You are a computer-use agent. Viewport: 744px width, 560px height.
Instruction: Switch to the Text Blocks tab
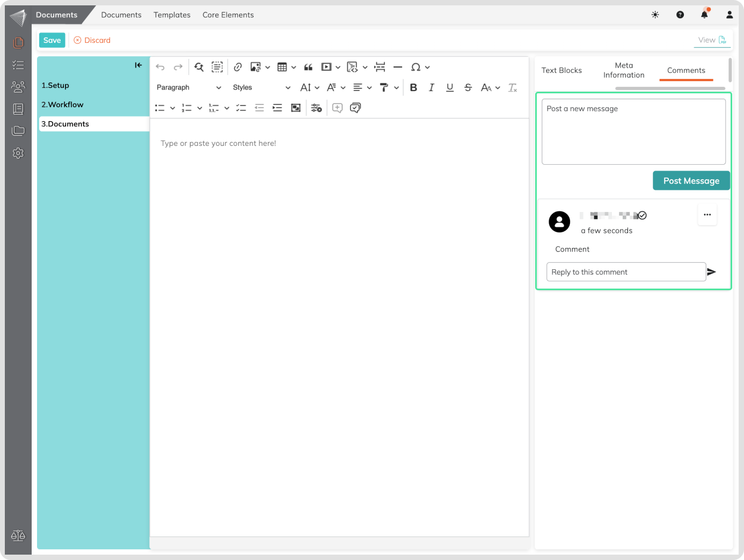click(561, 70)
